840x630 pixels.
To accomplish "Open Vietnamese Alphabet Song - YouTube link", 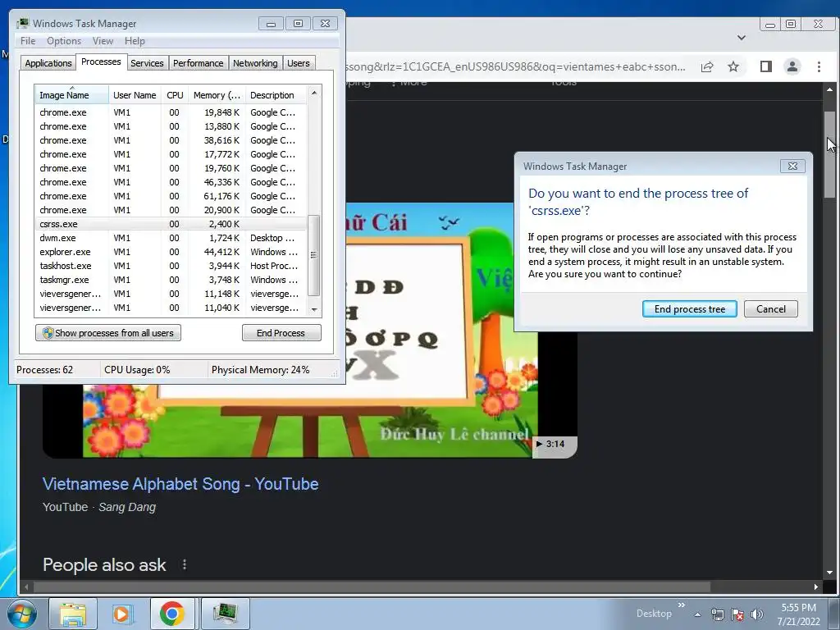I will pos(180,484).
